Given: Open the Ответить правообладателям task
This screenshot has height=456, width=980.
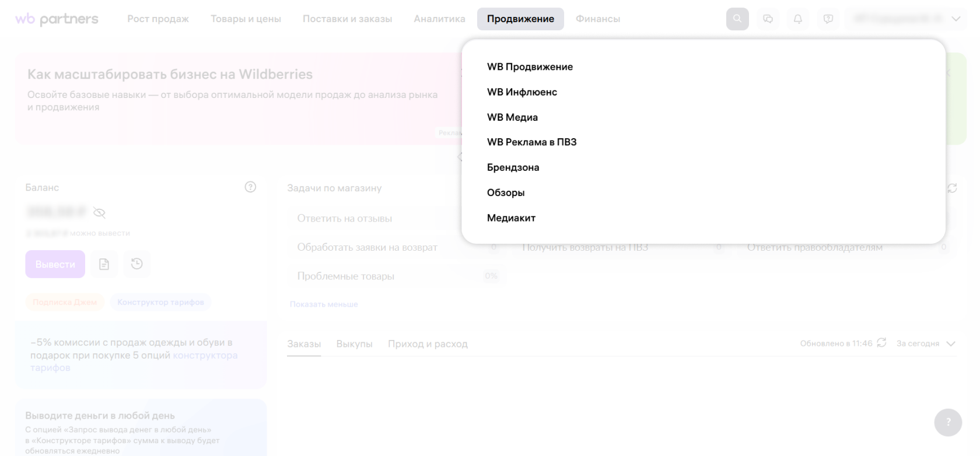Looking at the screenshot, I should coord(848,247).
